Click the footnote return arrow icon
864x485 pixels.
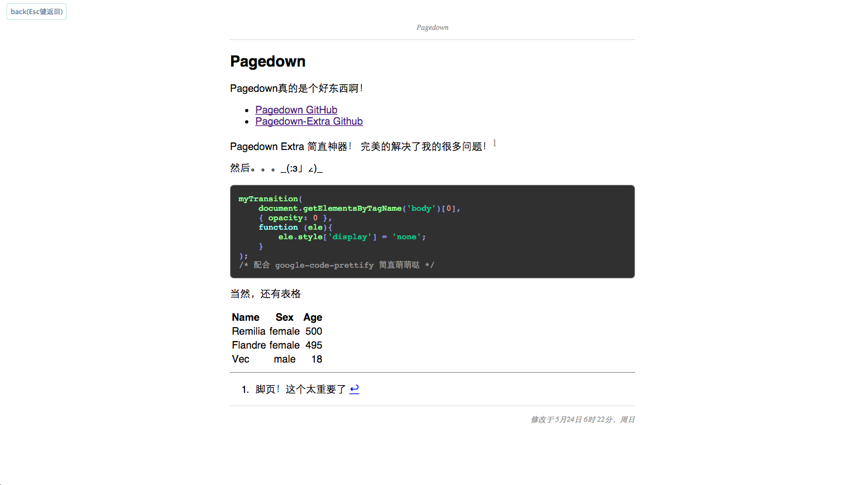354,389
